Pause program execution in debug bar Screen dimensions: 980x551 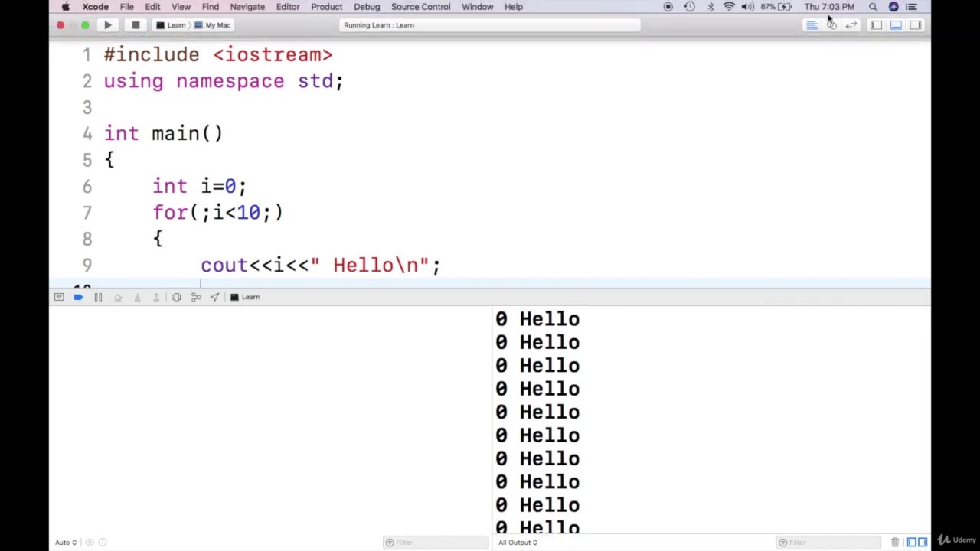click(x=98, y=297)
